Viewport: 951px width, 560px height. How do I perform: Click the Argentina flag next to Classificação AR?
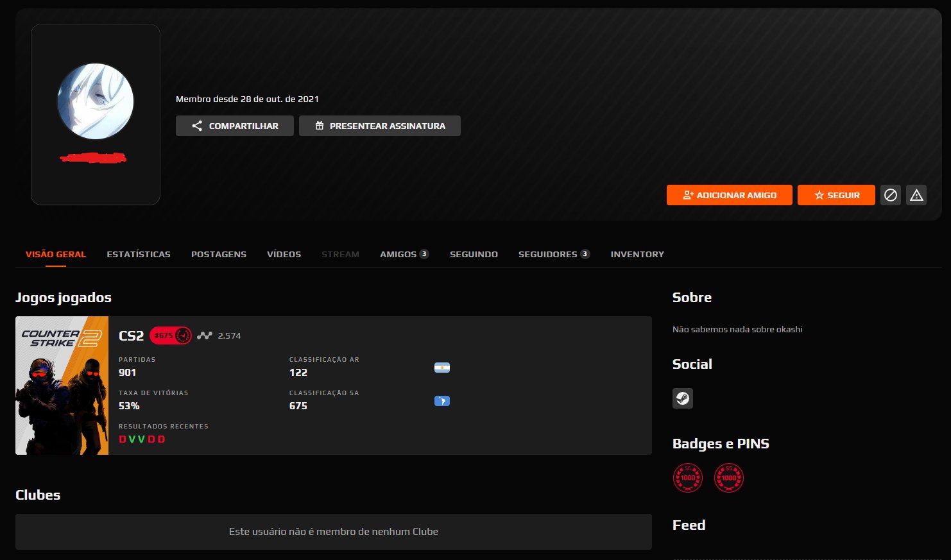(x=442, y=368)
